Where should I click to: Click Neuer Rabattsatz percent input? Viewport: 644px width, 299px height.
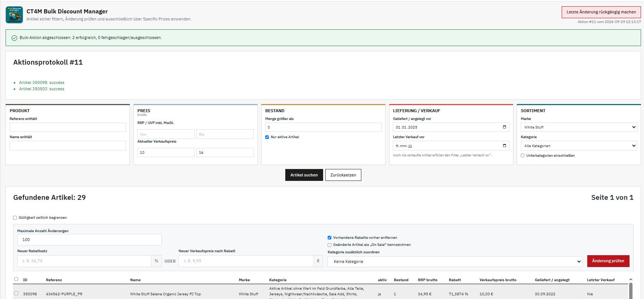click(84, 261)
